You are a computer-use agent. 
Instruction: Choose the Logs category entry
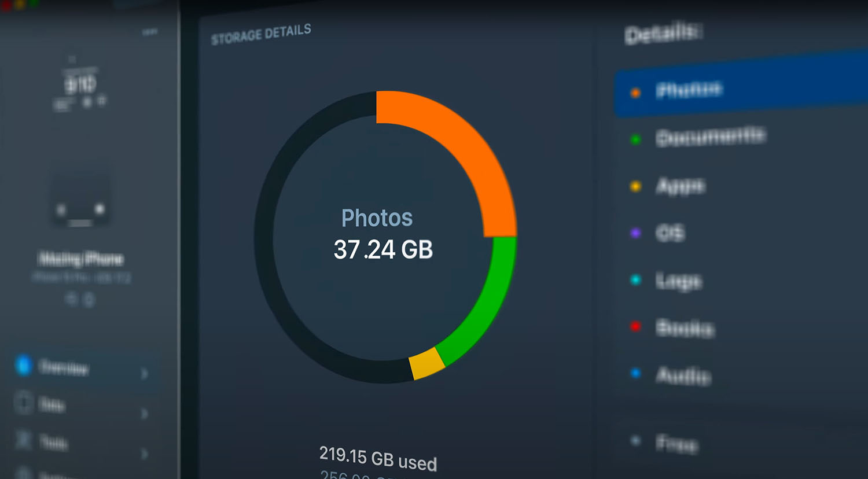(x=678, y=281)
